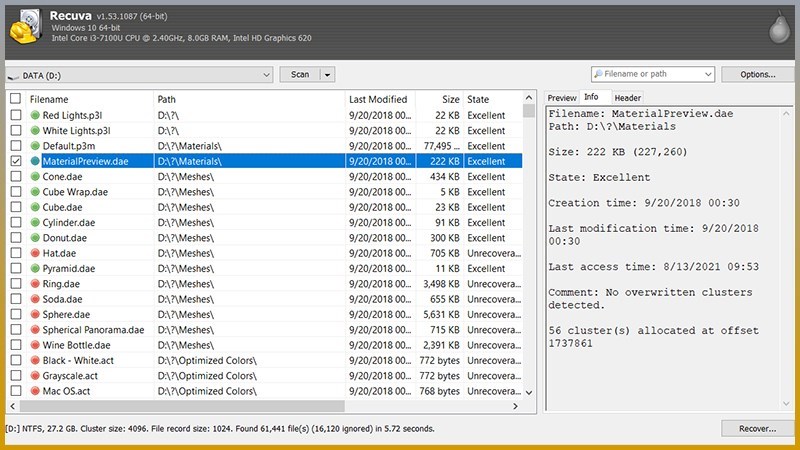Click the green status dot for White Lights.p3l
This screenshot has height=450, width=800.
click(x=35, y=131)
